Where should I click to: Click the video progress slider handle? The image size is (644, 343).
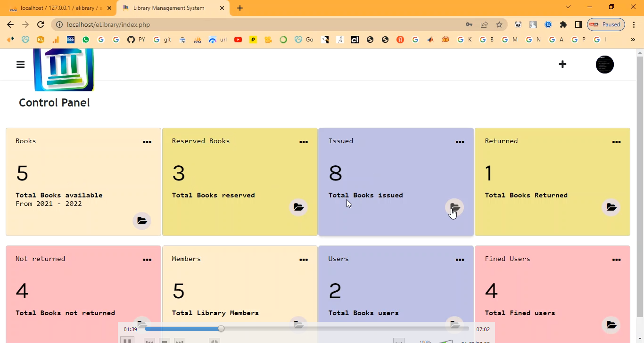pyautogui.click(x=221, y=328)
